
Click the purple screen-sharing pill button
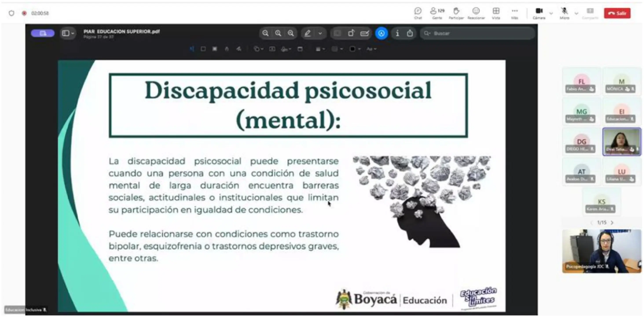pyautogui.click(x=42, y=33)
